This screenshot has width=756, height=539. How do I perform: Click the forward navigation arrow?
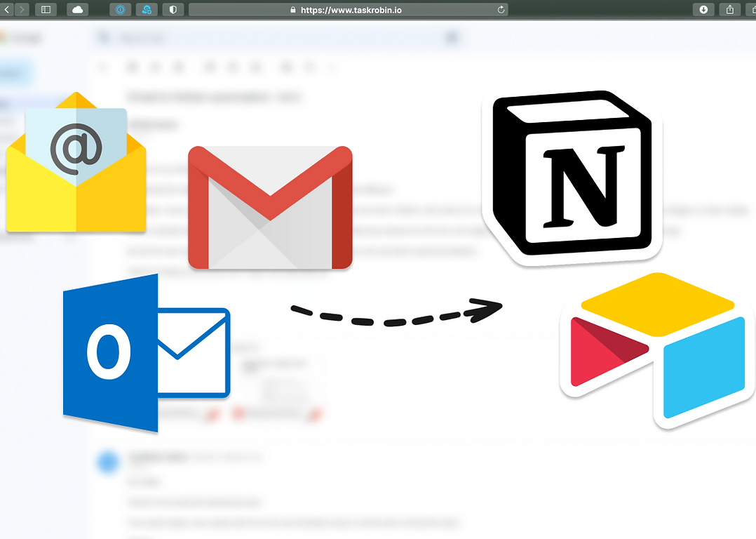pos(22,10)
